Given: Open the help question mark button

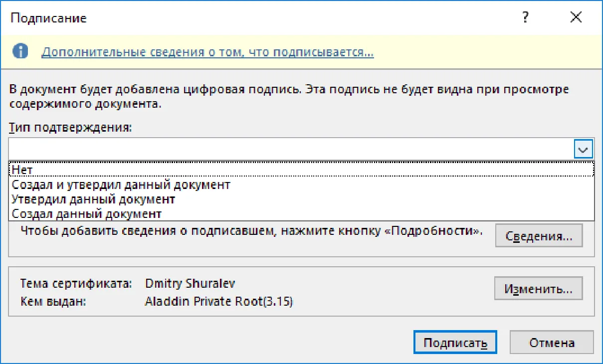Looking at the screenshot, I should [525, 18].
